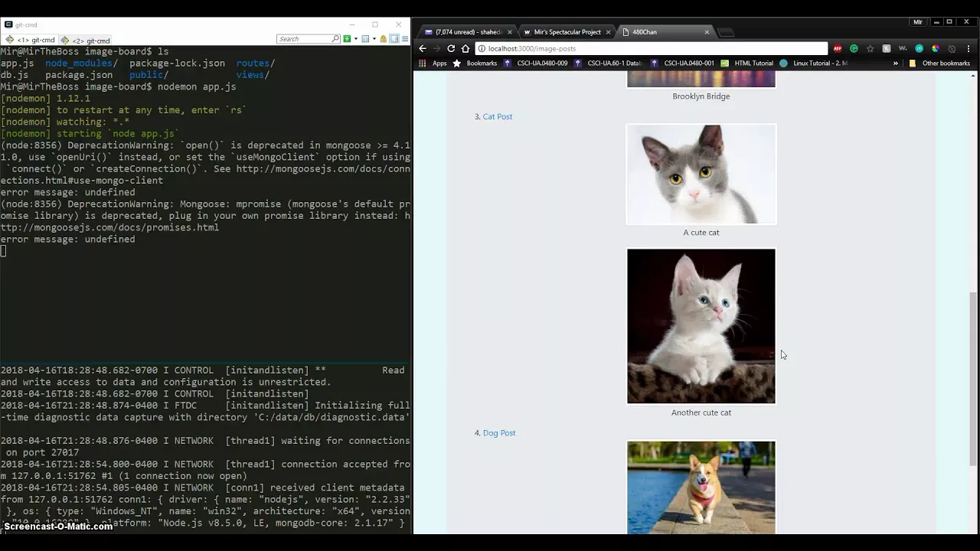
Task: Bookmark this page with the star icon
Action: 870,48
